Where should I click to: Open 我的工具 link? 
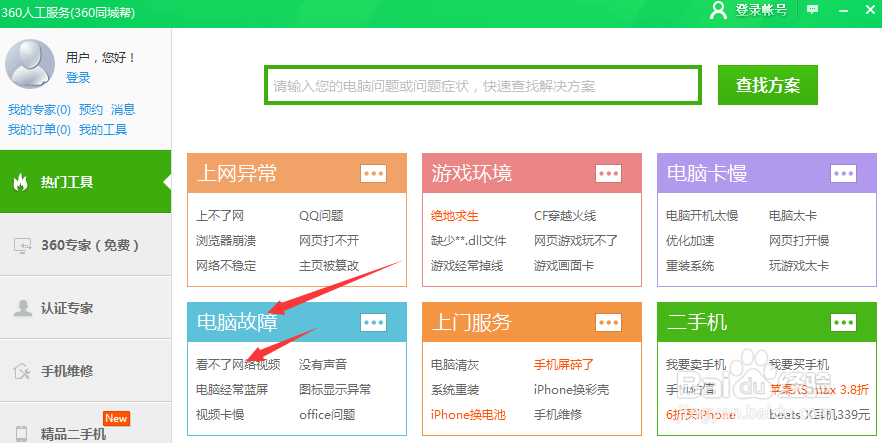tap(103, 129)
